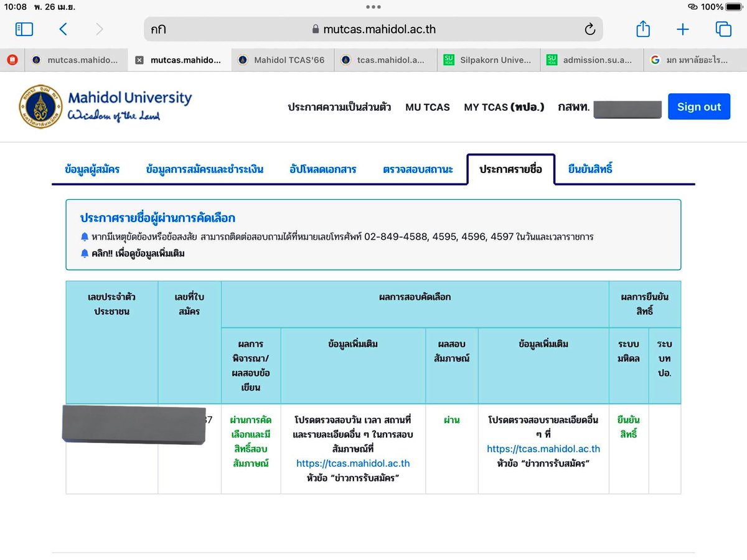Click the ผลการยืนยันสิทธิ์ column header
Image resolution: width=747 pixels, height=560 pixels.
pos(644,304)
